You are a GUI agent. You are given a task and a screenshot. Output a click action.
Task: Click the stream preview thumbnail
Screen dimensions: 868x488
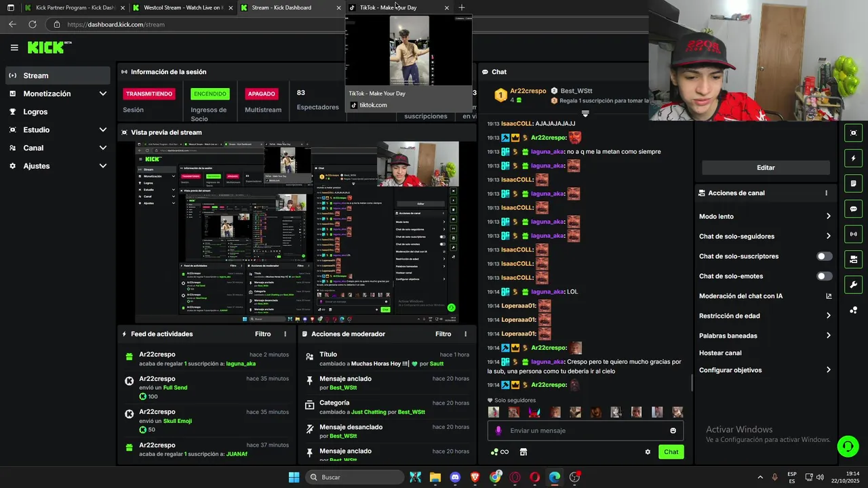296,232
